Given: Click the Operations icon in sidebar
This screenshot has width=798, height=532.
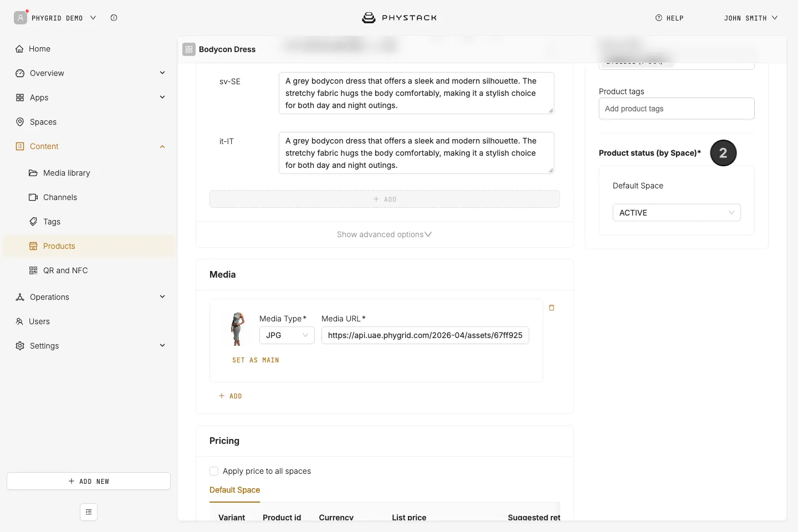Looking at the screenshot, I should coord(20,297).
